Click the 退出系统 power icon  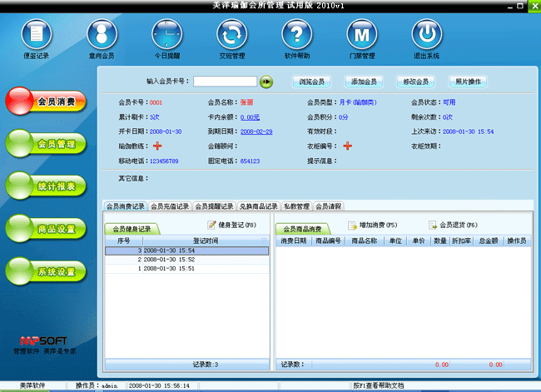[x=426, y=35]
